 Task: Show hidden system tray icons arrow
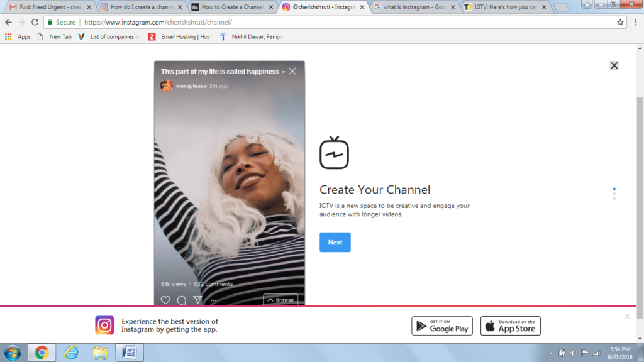(x=551, y=353)
